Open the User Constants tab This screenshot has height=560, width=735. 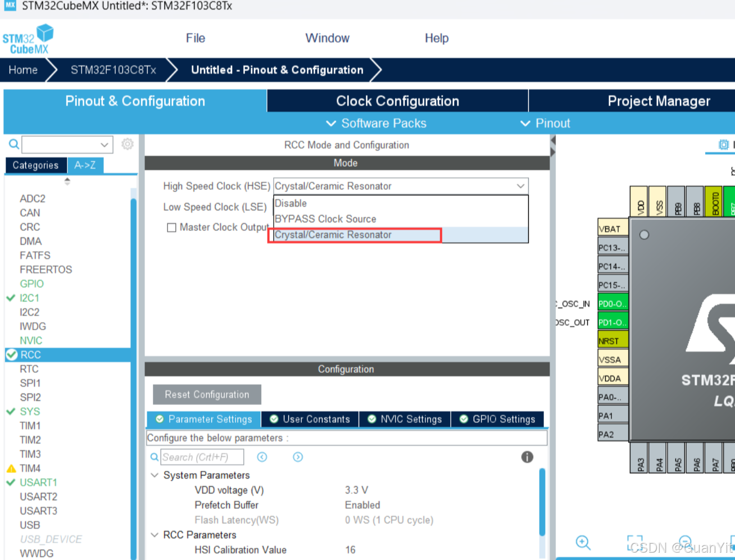[310, 419]
